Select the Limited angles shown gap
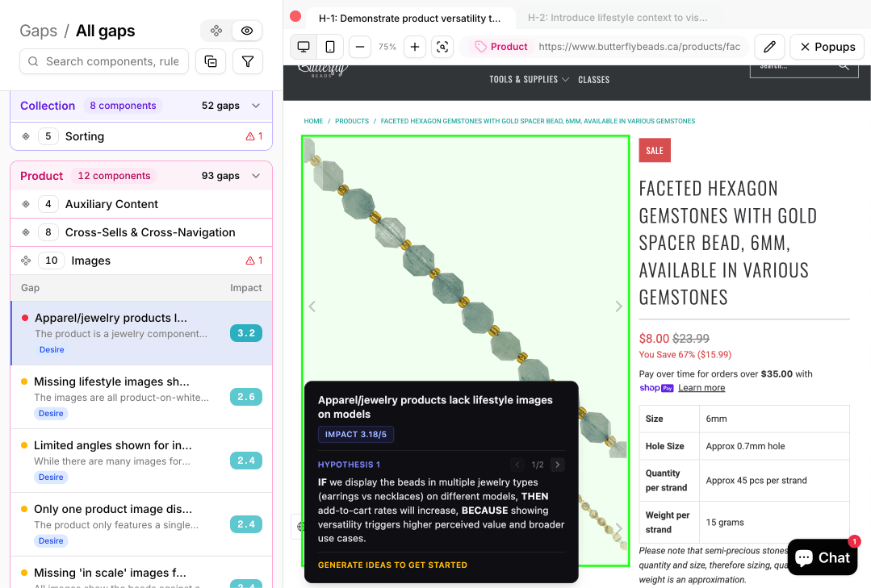 click(x=141, y=461)
